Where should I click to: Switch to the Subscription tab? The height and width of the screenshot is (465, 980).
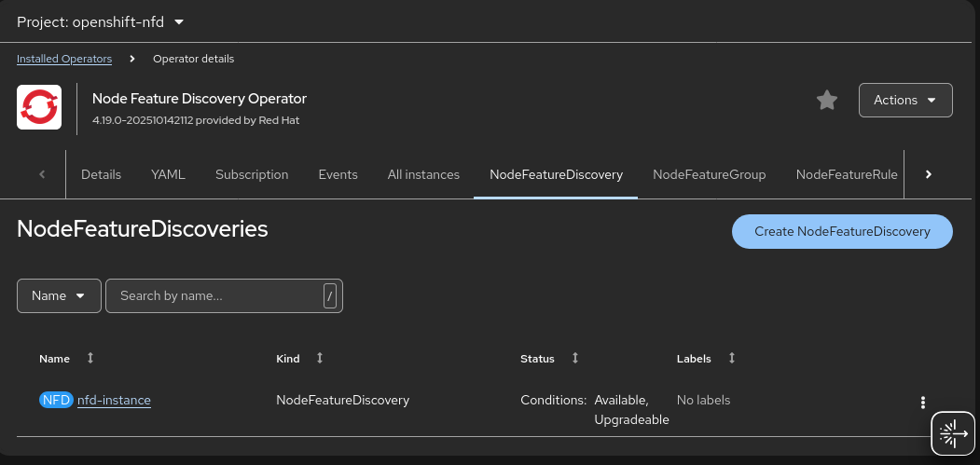pyautogui.click(x=252, y=174)
